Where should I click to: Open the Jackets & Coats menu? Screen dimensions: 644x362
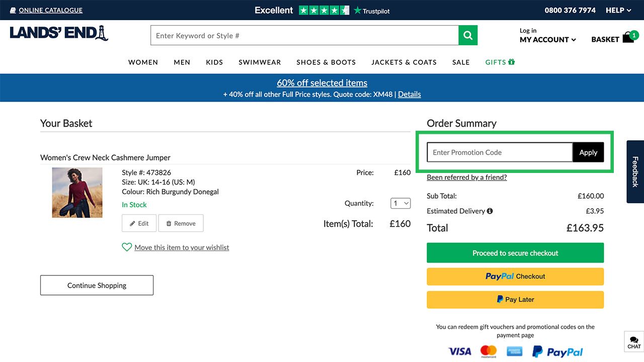[x=404, y=62]
